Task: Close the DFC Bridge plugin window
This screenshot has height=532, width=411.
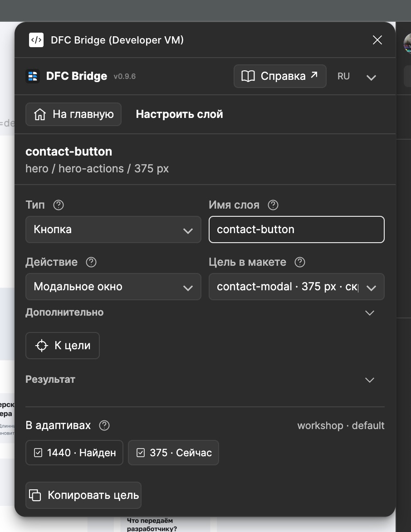Action: tap(377, 40)
